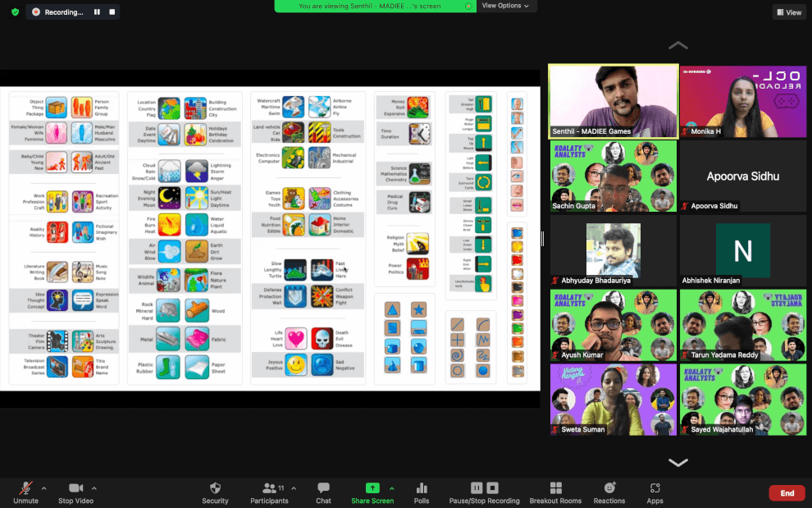Viewport: 812px width, 508px height.
Task: Open share options caret beside Share Screen
Action: pos(391,488)
